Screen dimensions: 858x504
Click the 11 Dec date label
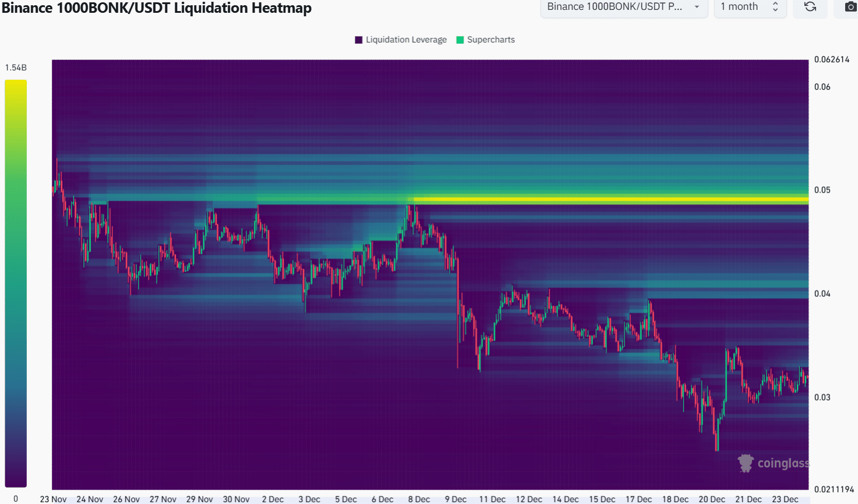coord(492,499)
